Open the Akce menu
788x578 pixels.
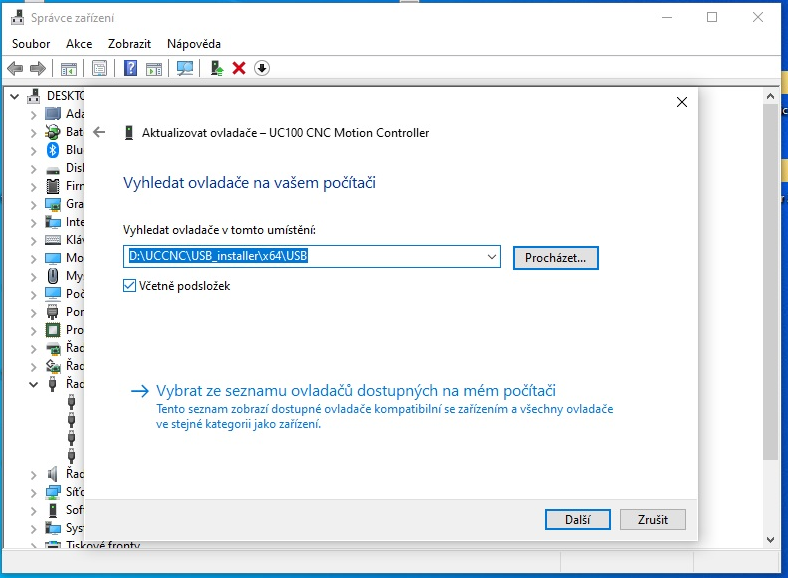point(79,44)
